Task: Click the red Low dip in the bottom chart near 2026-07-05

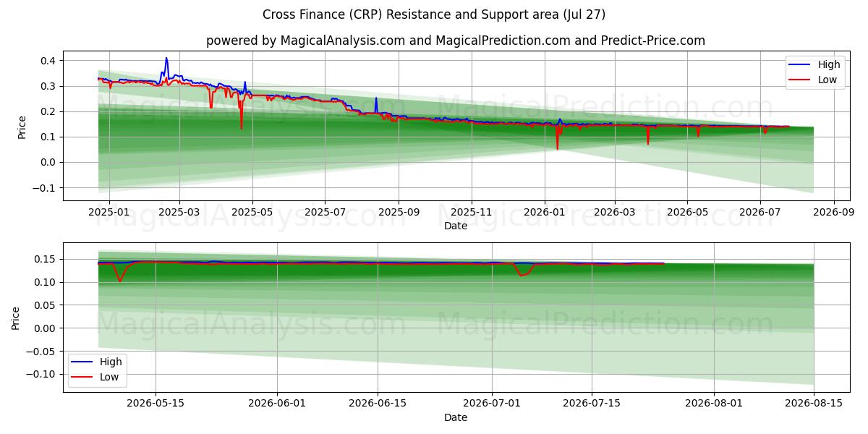Action: pyautogui.click(x=521, y=275)
